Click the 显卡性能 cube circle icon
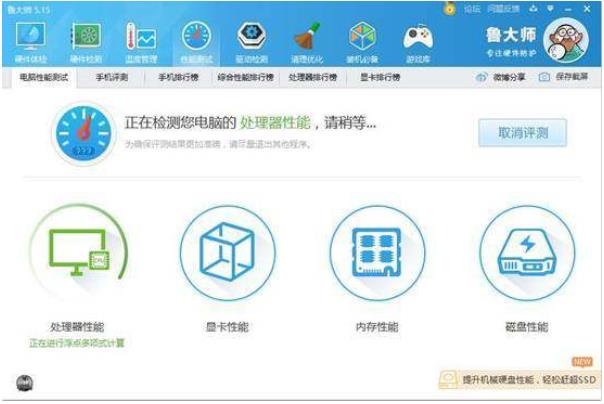604x404 pixels. (227, 253)
